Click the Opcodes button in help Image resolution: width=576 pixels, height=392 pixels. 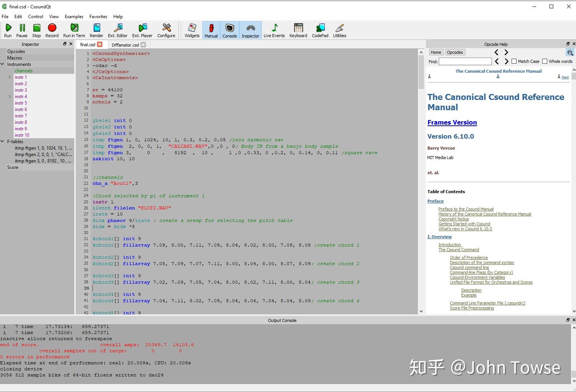(x=455, y=52)
